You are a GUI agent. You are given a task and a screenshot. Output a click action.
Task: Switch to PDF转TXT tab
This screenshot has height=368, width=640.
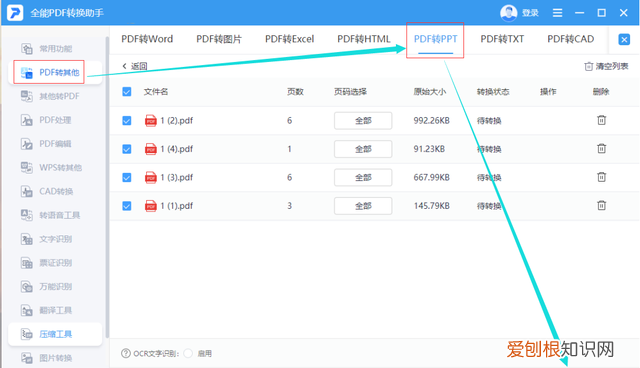tap(502, 39)
